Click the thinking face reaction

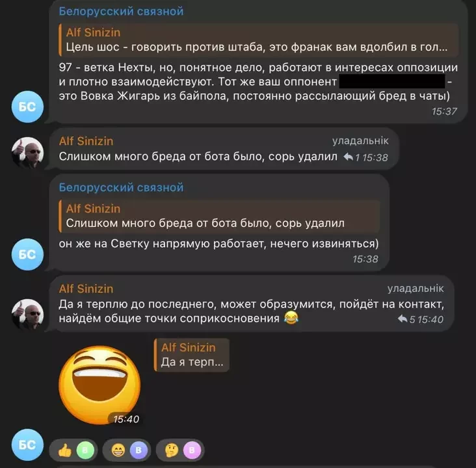180,450
